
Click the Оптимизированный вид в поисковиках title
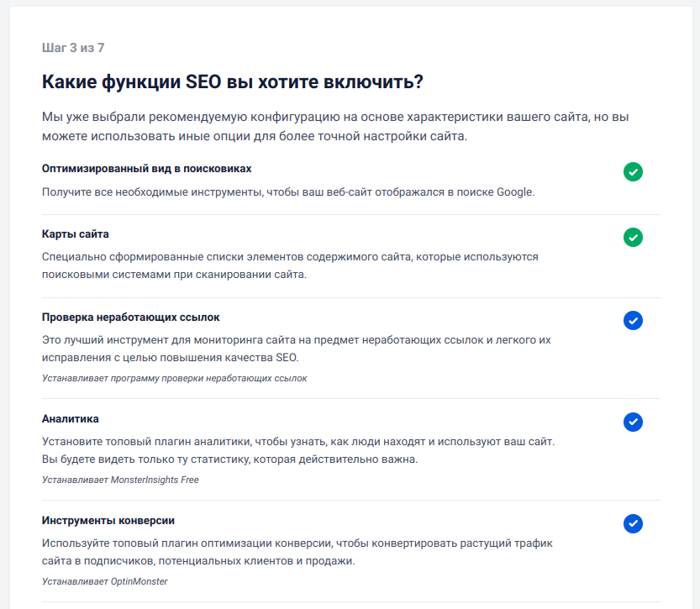pos(146,169)
